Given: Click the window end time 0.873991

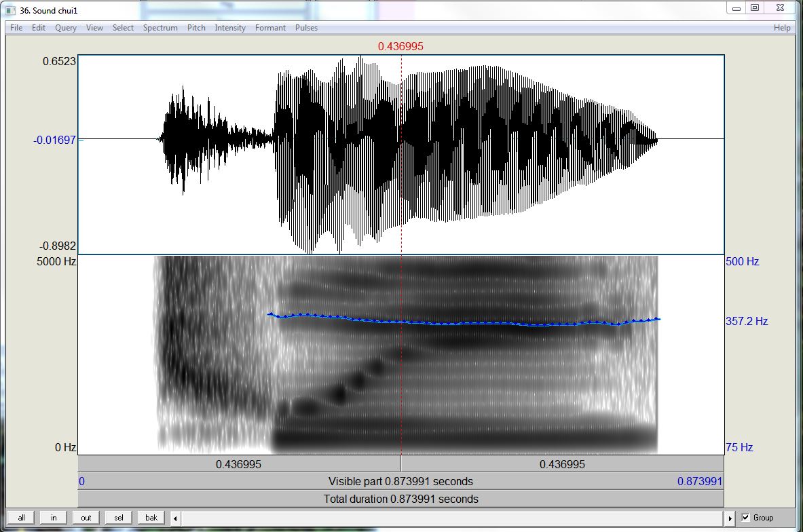Looking at the screenshot, I should 700,481.
